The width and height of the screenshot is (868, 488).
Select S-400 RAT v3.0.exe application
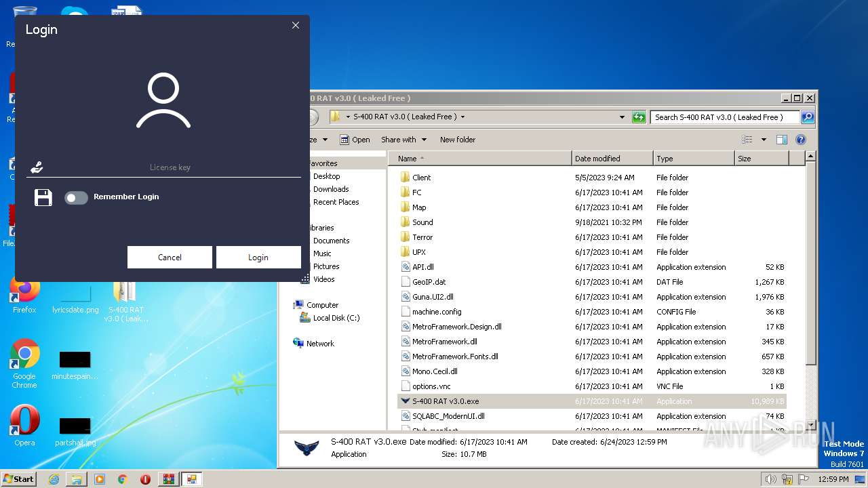point(445,401)
